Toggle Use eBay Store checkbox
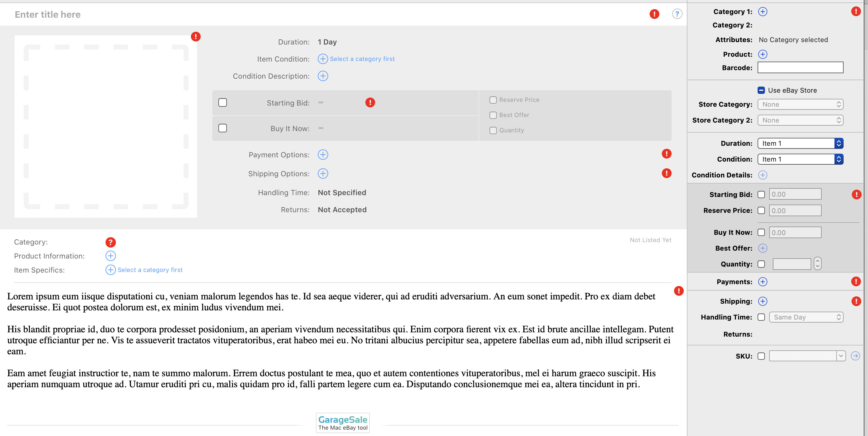868x436 pixels. pos(761,90)
